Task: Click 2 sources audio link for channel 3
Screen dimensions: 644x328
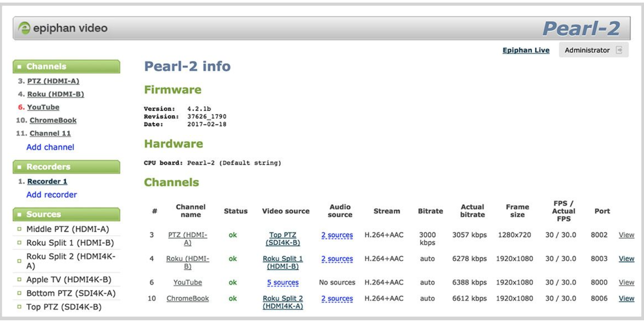Action: 337,235
